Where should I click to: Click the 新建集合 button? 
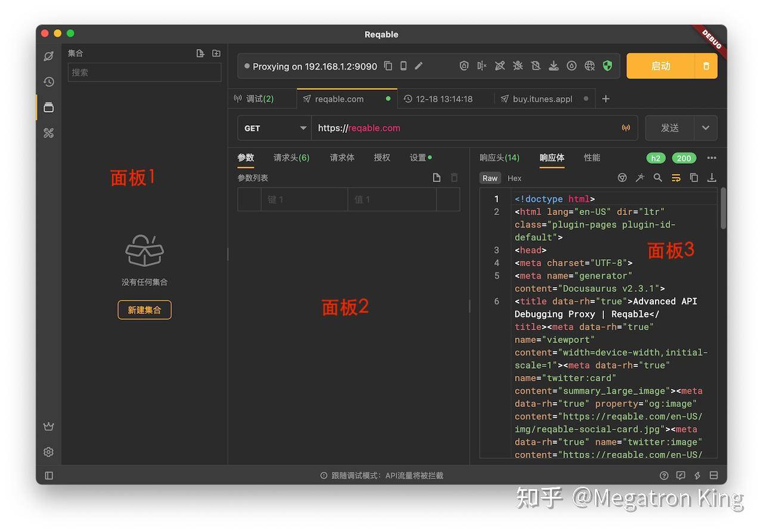coord(144,310)
